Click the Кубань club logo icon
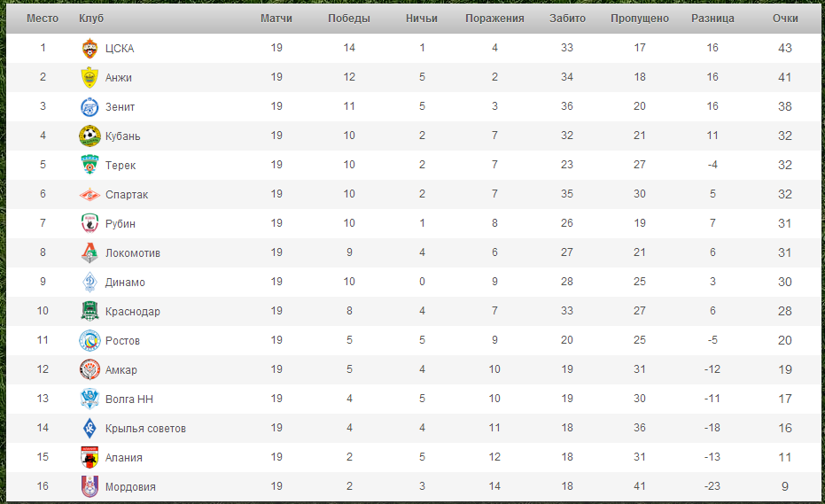 pos(89,136)
